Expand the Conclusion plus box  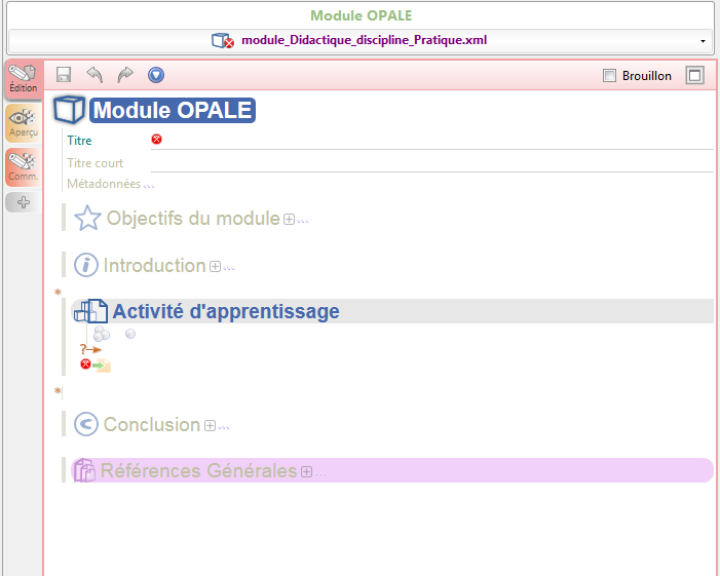click(210, 426)
